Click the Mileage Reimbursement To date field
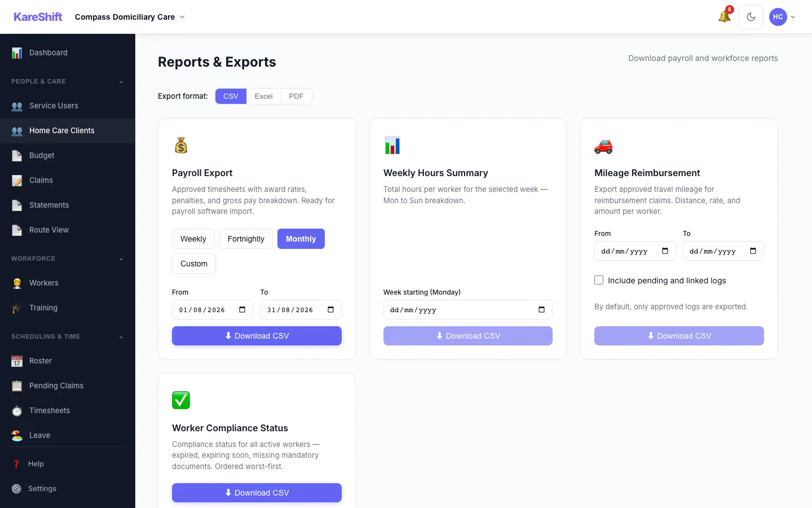Screen dimensions: 812x508 [x=723, y=251]
